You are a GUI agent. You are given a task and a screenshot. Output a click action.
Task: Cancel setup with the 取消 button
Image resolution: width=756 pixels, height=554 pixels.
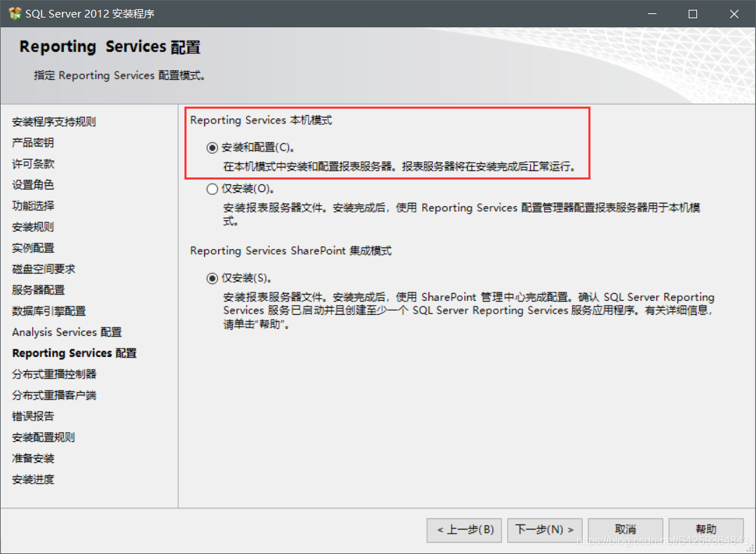point(626,530)
